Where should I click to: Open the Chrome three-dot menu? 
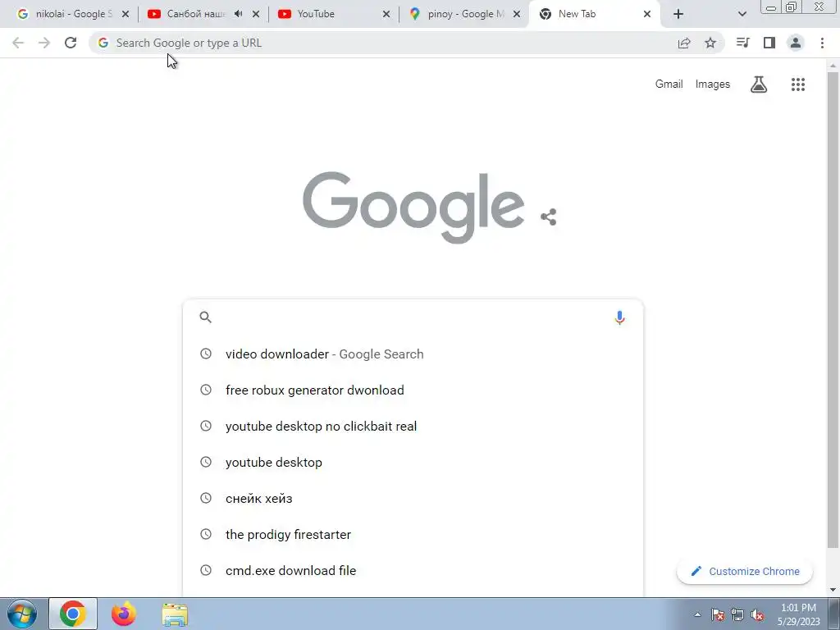coord(822,43)
